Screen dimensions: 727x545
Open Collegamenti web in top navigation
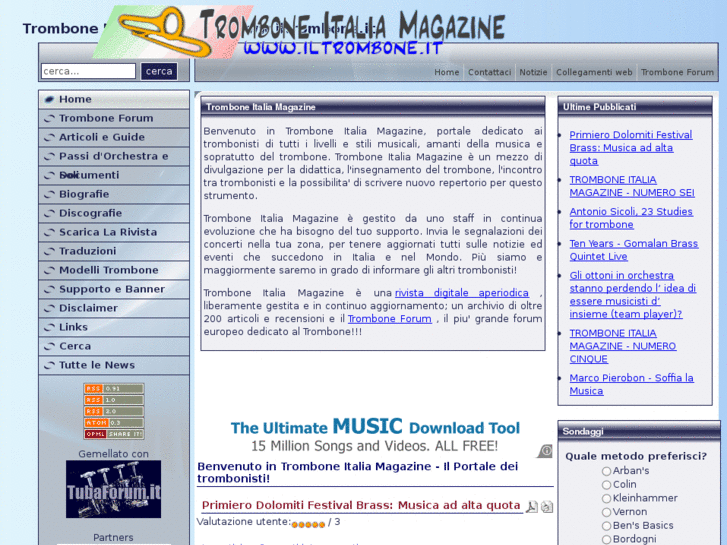(594, 72)
